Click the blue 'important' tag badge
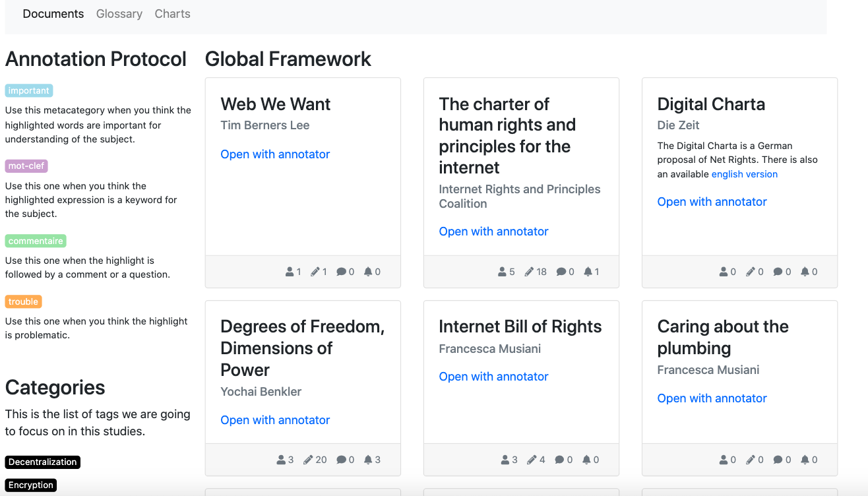Screen dimensions: 868x496 (x=29, y=90)
